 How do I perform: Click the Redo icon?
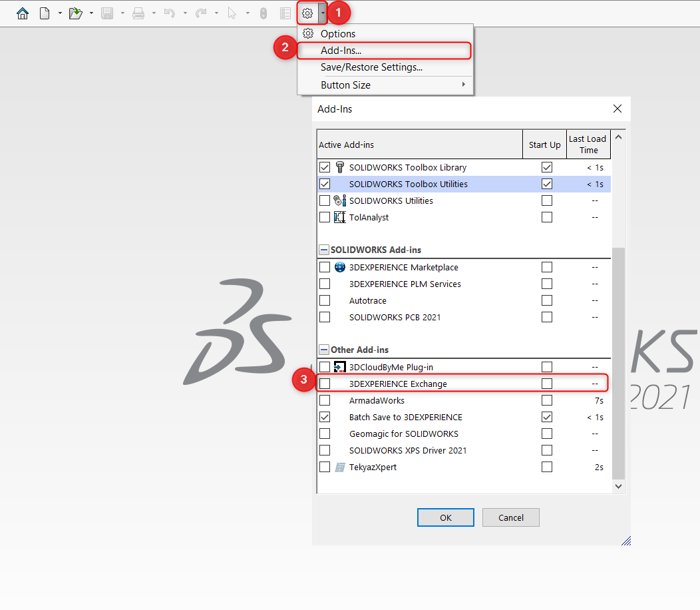point(201,13)
